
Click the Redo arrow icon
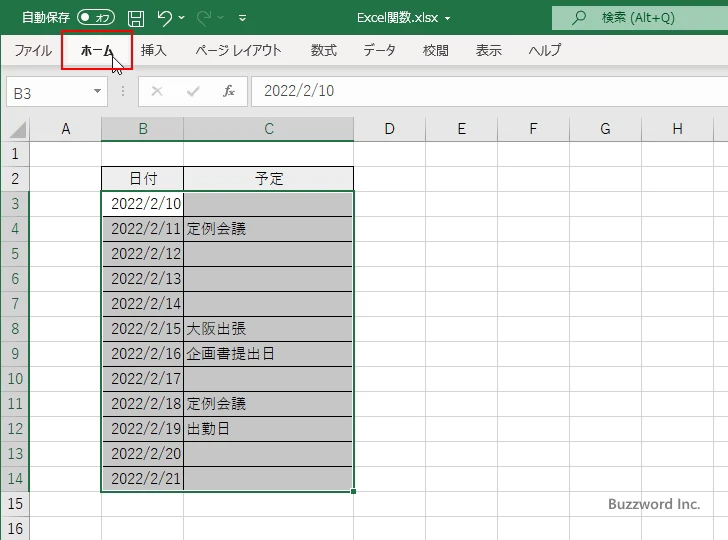(x=204, y=18)
